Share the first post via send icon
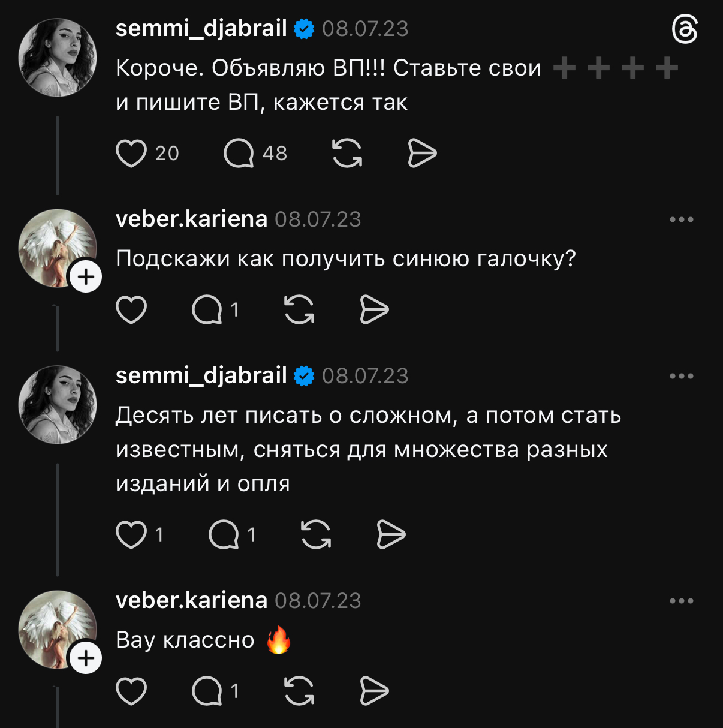 click(x=422, y=153)
